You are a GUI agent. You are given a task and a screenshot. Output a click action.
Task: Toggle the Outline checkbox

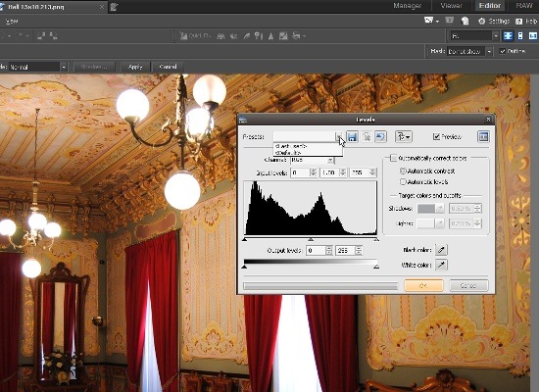pyautogui.click(x=503, y=51)
